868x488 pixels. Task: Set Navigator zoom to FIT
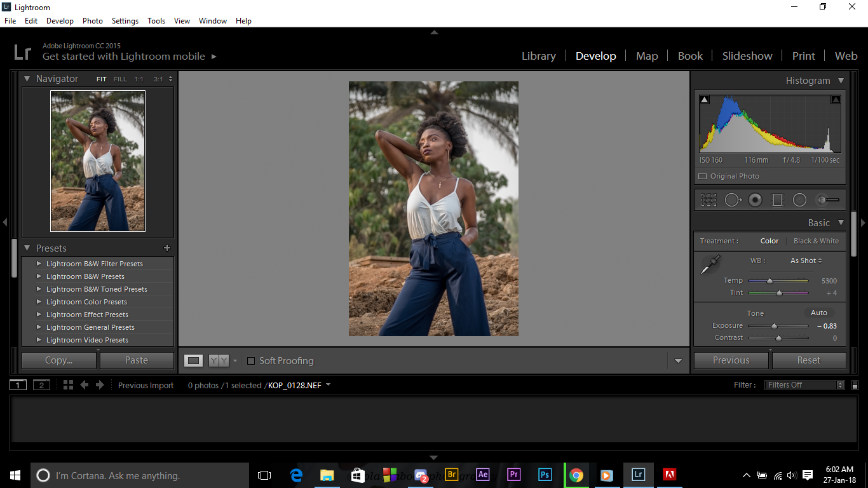click(x=102, y=79)
